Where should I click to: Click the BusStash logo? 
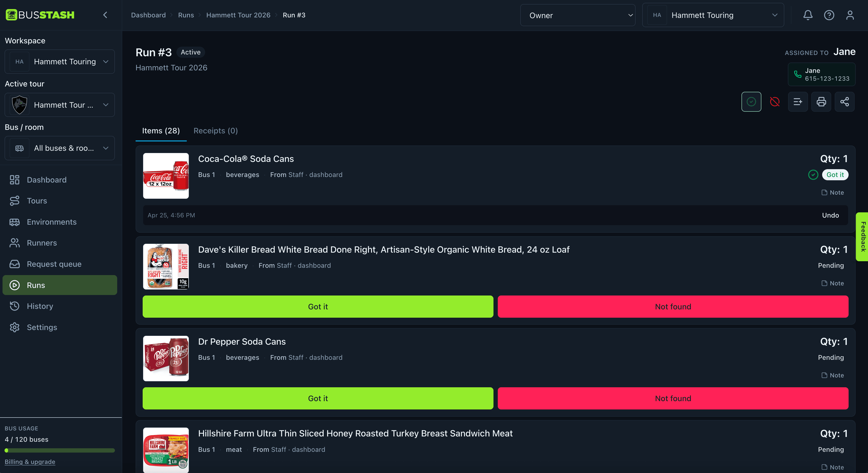40,15
